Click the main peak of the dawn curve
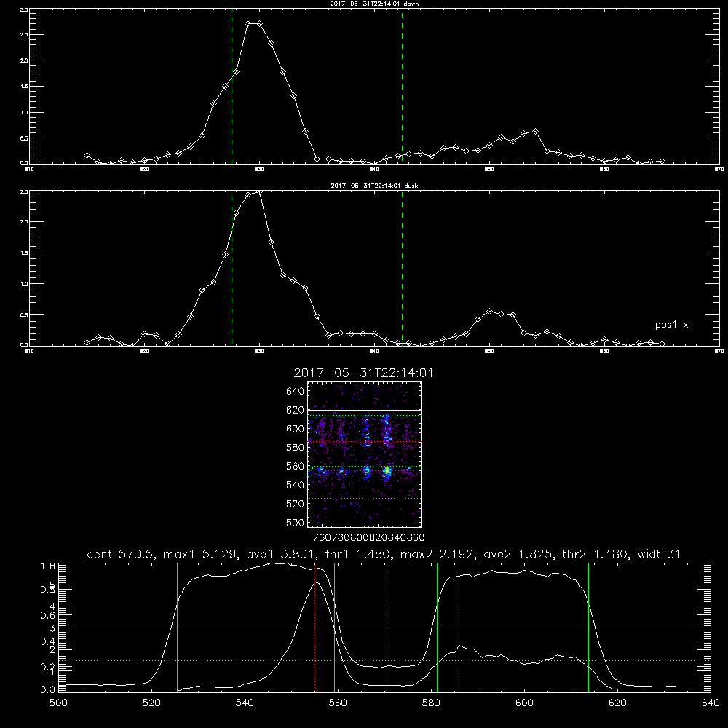Image resolution: width=728 pixels, height=728 pixels. (253, 23)
